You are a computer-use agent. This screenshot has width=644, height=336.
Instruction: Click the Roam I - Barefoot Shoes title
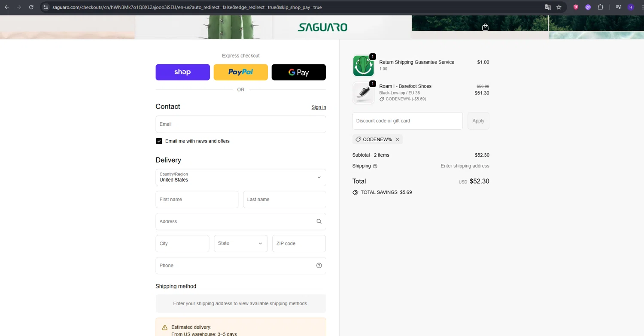point(405,86)
